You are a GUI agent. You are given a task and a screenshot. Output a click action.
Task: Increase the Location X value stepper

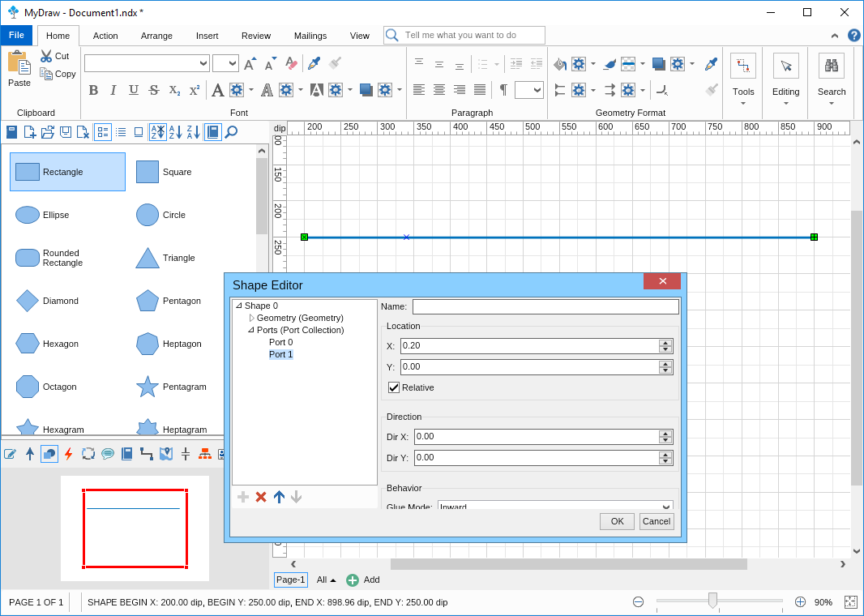pos(665,343)
